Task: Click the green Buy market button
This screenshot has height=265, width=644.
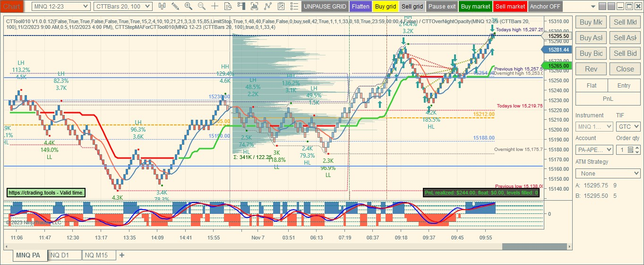Action: coord(475,7)
